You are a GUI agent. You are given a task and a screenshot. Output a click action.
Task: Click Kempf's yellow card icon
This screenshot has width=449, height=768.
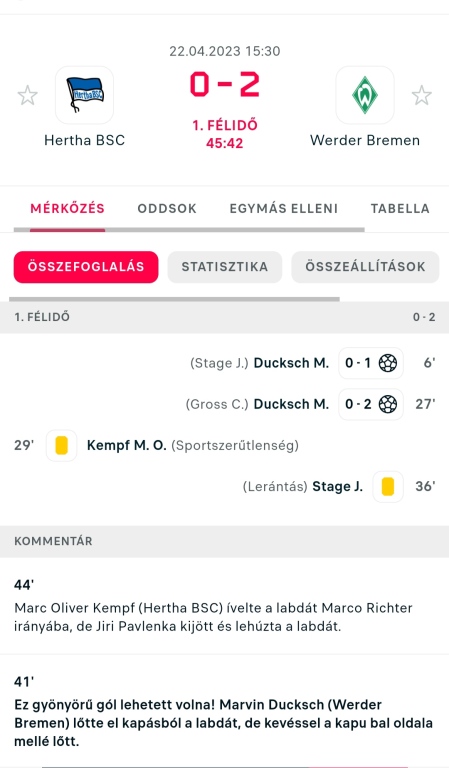coord(61,445)
